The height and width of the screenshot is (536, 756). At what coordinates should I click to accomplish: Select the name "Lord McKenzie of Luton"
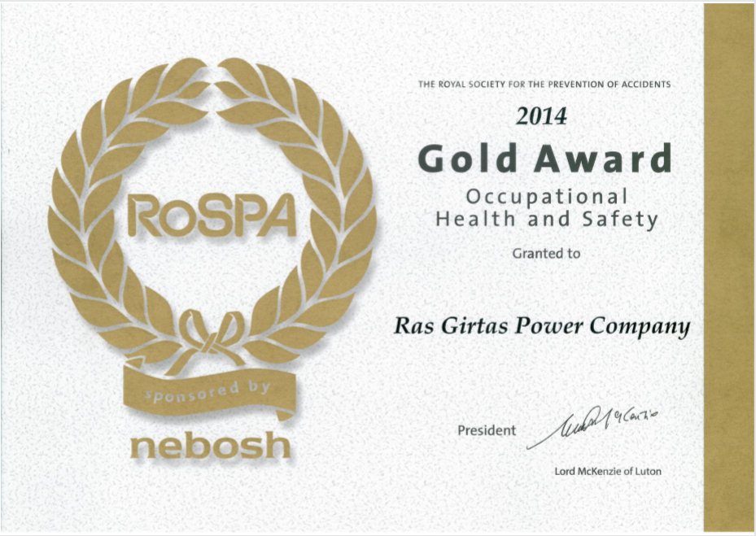click(608, 471)
